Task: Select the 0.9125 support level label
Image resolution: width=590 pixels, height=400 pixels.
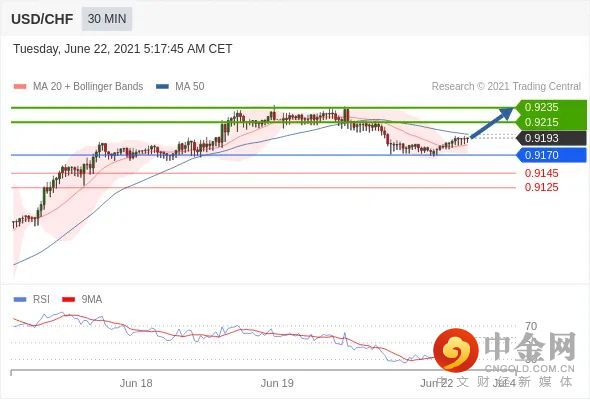Action: tap(541, 187)
